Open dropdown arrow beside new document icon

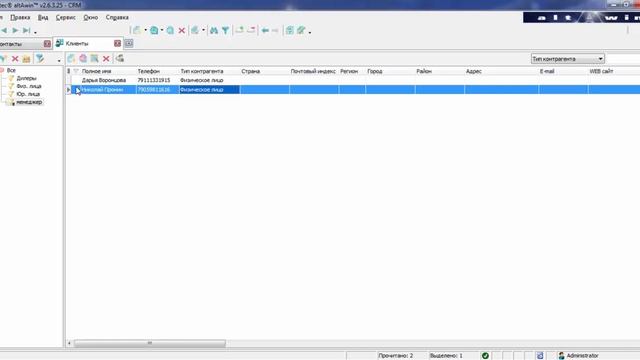[x=145, y=31]
